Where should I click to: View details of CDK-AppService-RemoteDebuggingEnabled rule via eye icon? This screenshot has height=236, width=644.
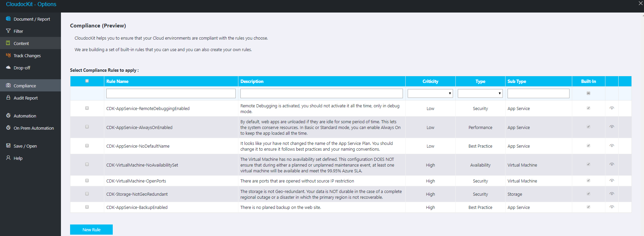pyautogui.click(x=612, y=108)
